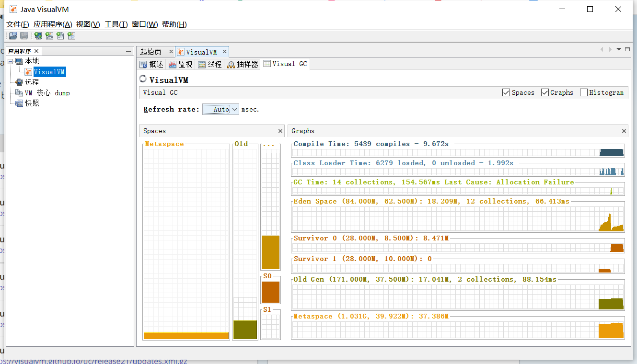Viewport: 637px width, 364px height.
Task: Maximize the editor area with the square icon
Action: click(627, 49)
